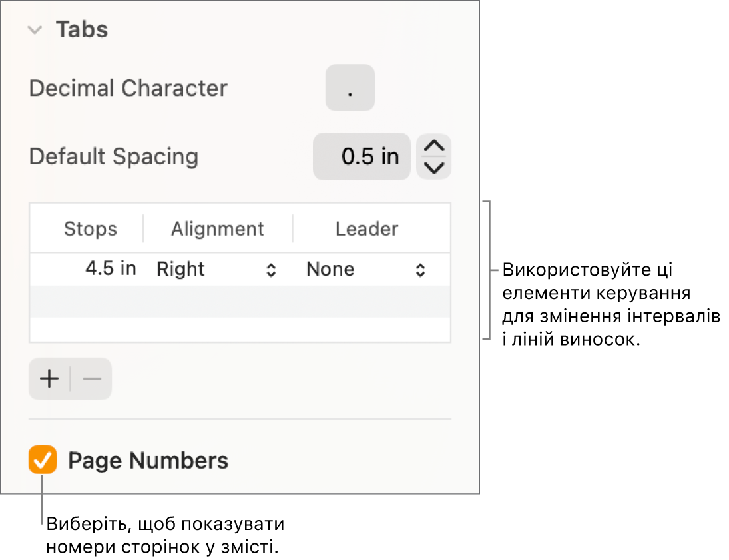
Task: Click the Default Spacing value field
Action: pyautogui.click(x=362, y=156)
